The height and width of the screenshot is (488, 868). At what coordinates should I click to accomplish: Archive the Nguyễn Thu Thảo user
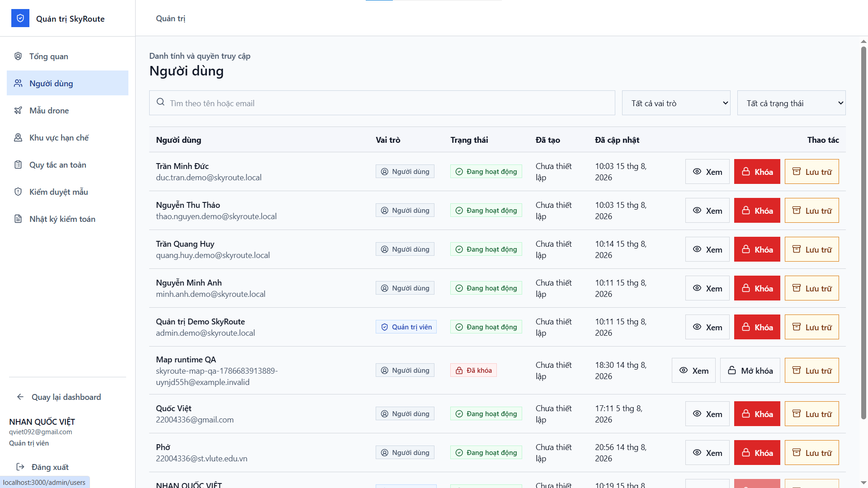[x=811, y=211]
